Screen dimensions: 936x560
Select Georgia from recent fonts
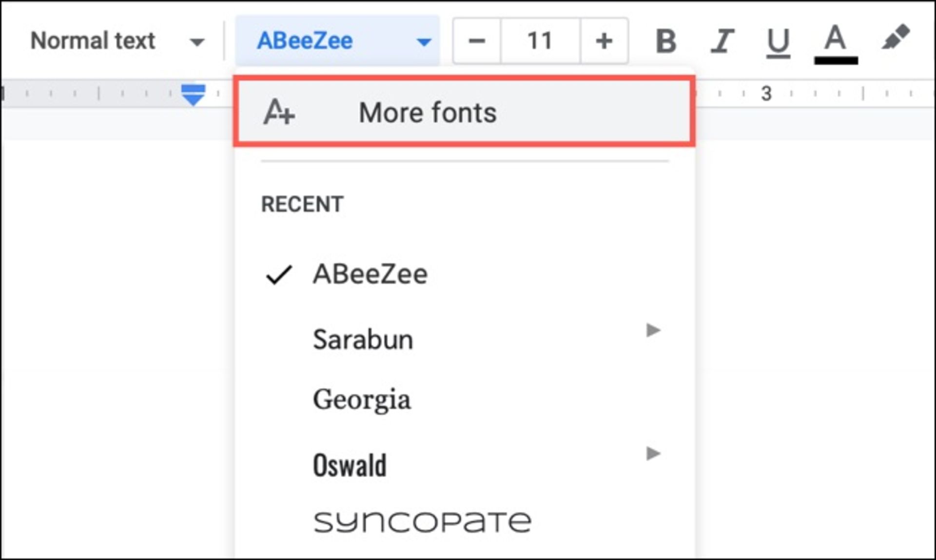[x=363, y=400]
